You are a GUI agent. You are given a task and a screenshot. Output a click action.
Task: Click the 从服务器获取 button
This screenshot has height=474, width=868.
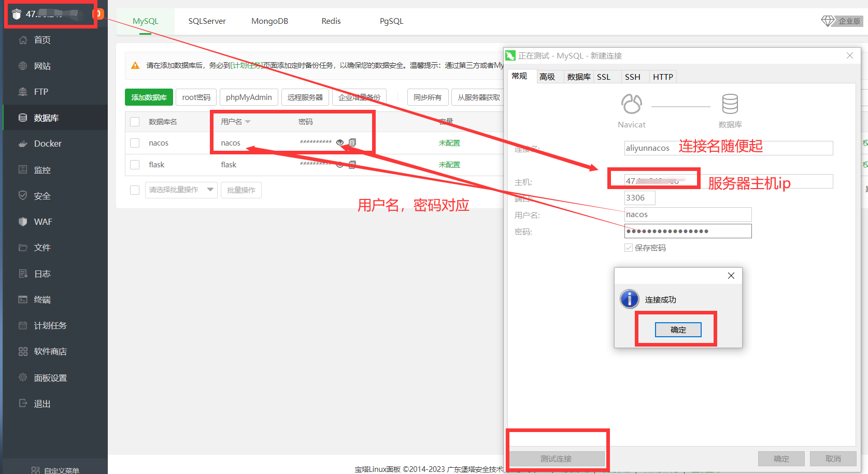click(x=479, y=97)
